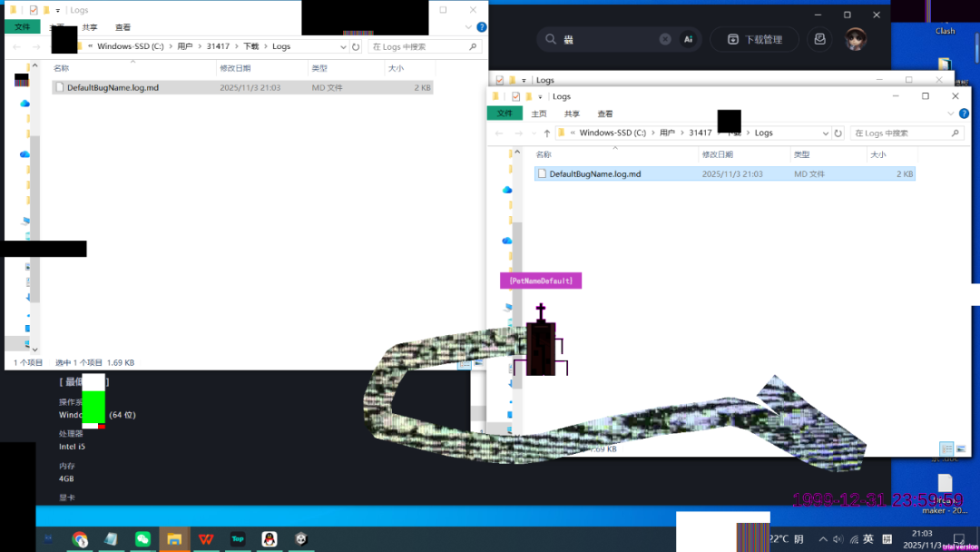This screenshot has height=552, width=980.
Task: Open File Explorer from the taskbar
Action: (x=174, y=539)
